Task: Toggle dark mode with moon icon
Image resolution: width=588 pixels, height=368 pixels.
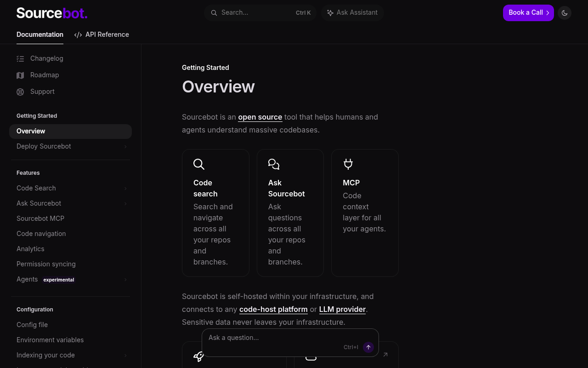Action: 565,13
